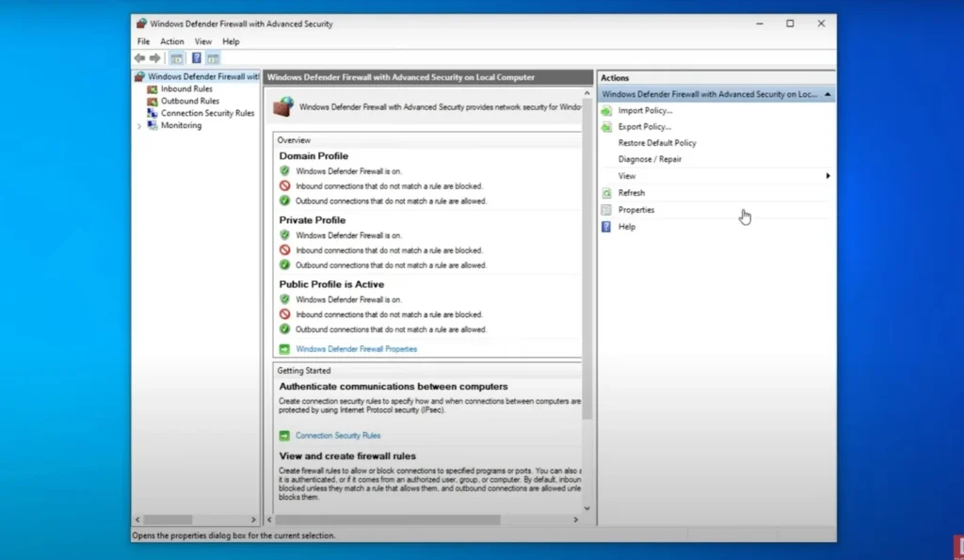The height and width of the screenshot is (560, 964).
Task: Click Authenticate communications between computers heading
Action: (x=394, y=387)
